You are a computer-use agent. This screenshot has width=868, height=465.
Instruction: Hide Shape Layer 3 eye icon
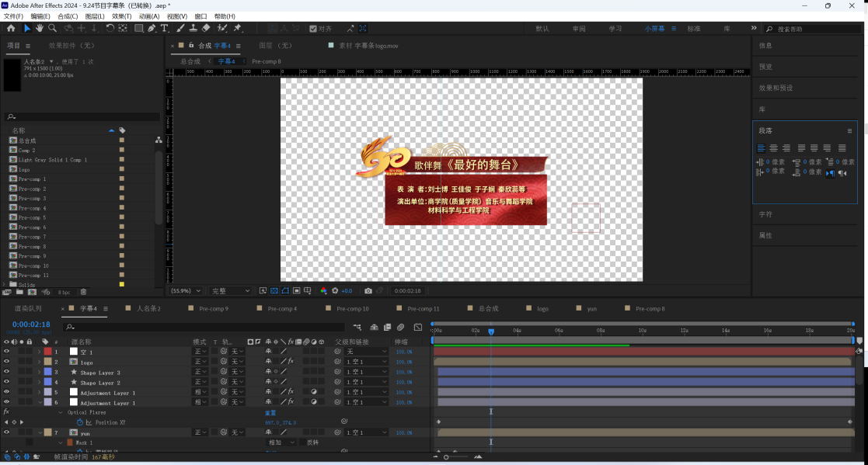[7, 372]
